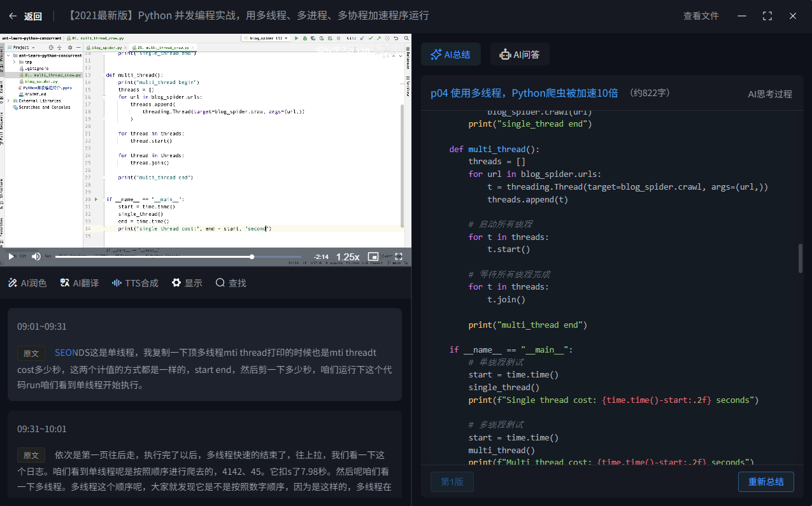Viewport: 812px width, 506px height.
Task: Open the AI润色 tool
Action: pyautogui.click(x=27, y=283)
